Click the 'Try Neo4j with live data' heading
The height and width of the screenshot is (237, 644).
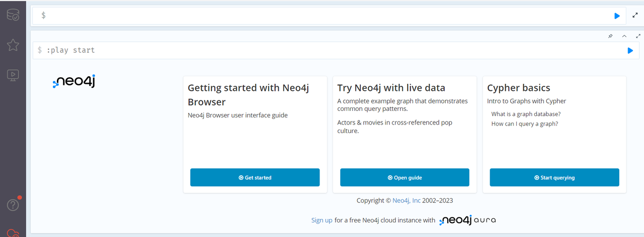(391, 88)
